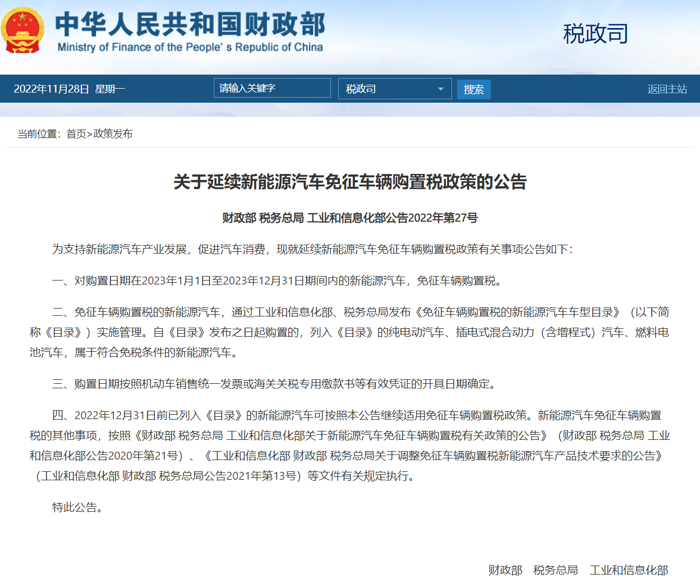
Task: Click the closing line 特此公告
Action: tap(77, 507)
